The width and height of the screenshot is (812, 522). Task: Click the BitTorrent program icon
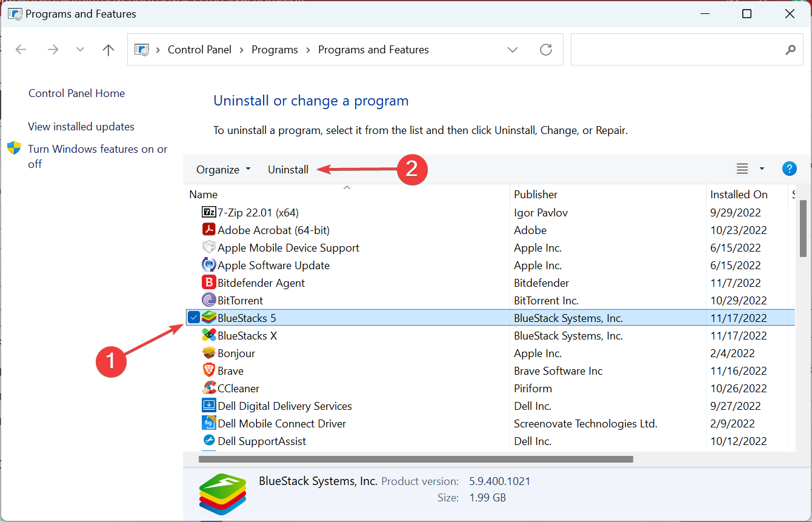coord(208,300)
